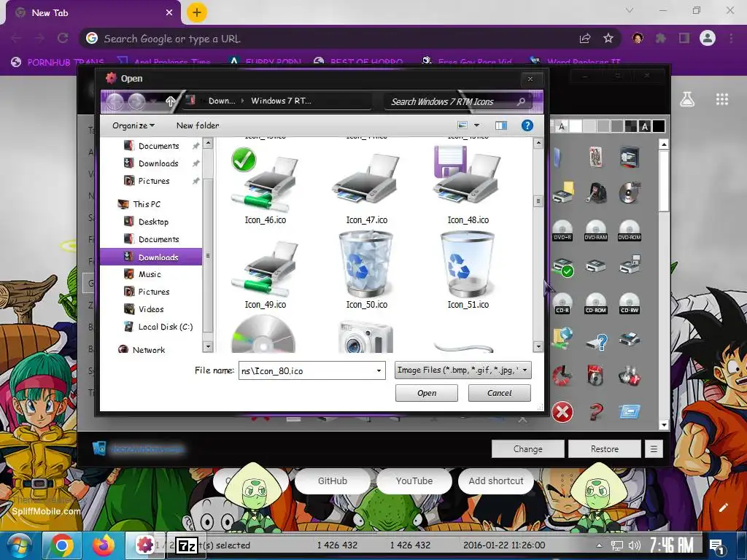
Task: Toggle the preview pane in Open dialog
Action: click(501, 125)
